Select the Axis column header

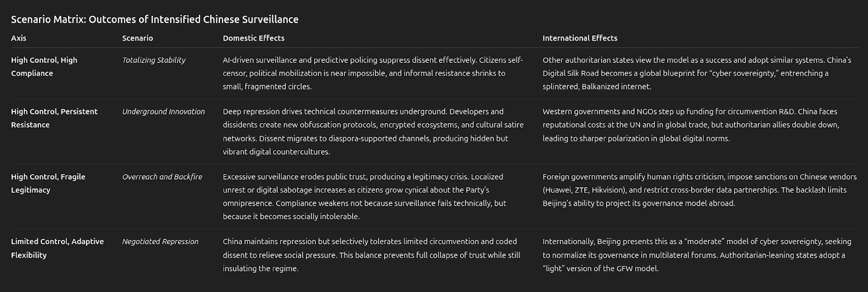(18, 38)
